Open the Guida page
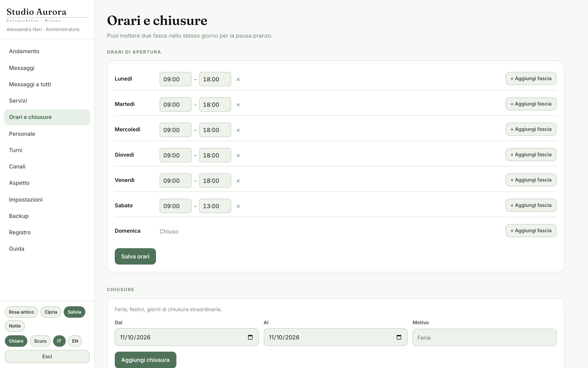 click(47, 249)
